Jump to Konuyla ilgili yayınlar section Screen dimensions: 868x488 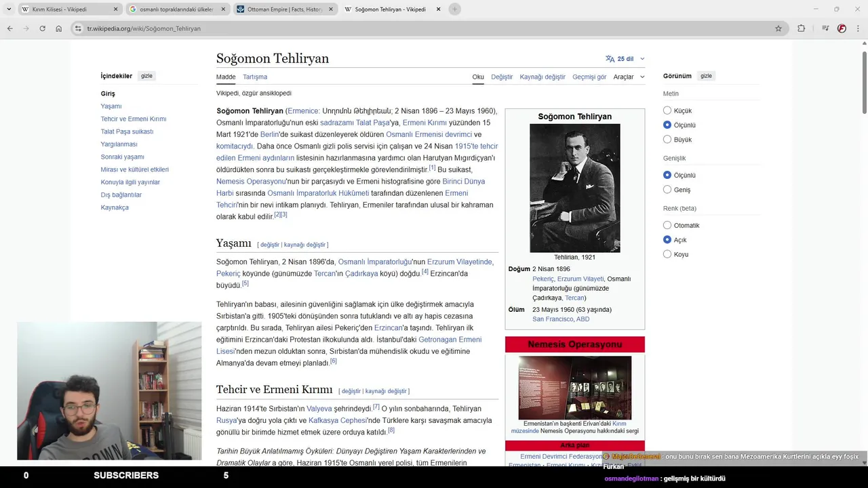[x=130, y=182]
